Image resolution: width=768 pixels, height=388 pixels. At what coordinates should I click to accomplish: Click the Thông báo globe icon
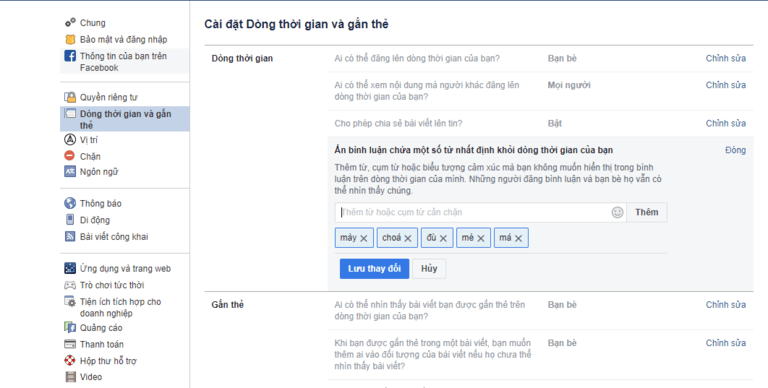coord(70,203)
